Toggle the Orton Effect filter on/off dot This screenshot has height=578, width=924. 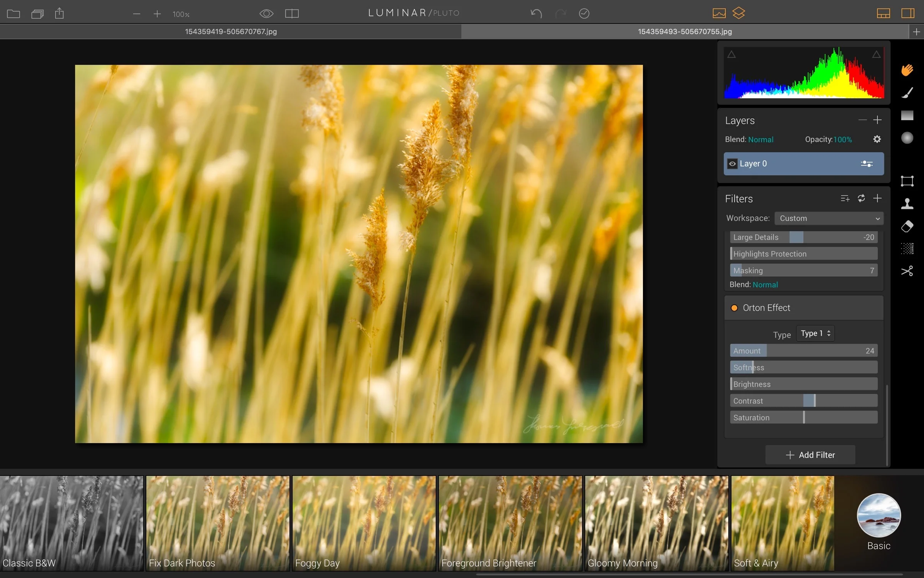(x=734, y=308)
